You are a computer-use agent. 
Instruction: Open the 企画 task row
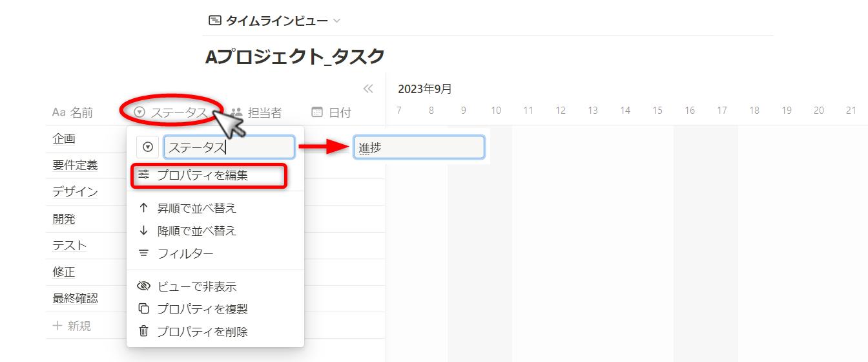click(x=64, y=138)
